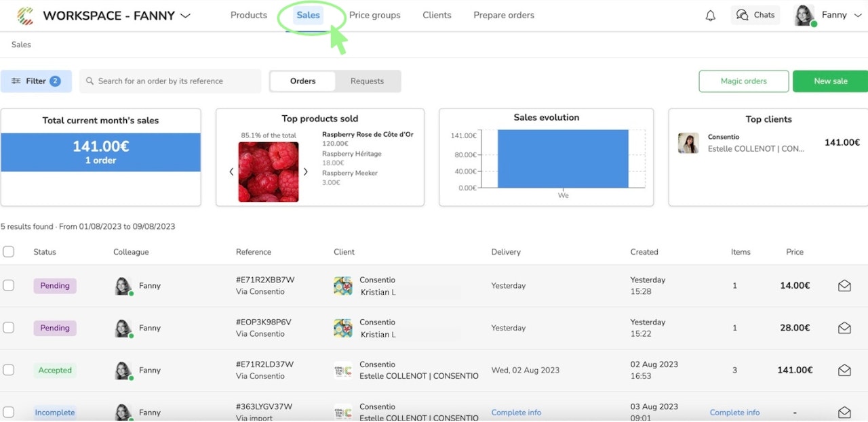Show previous top product with left arrow

tap(231, 171)
